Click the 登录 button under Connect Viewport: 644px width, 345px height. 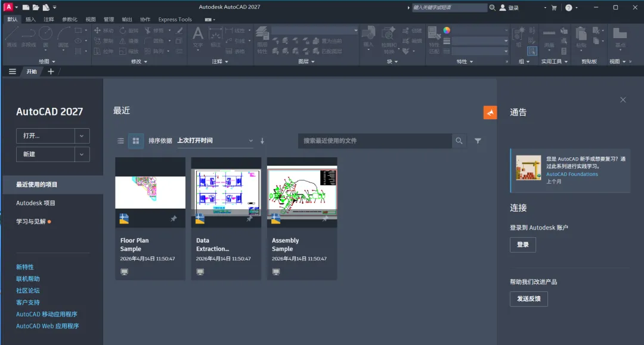523,245
